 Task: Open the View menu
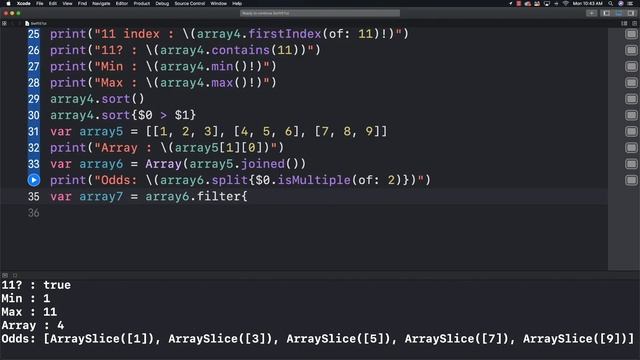pos(67,3)
